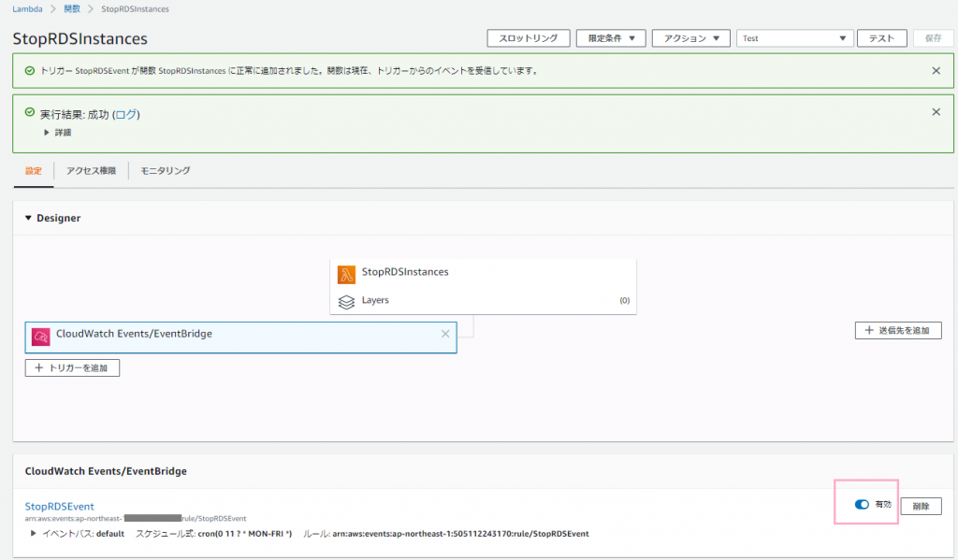This screenshot has height=560, width=958.
Task: Click the green check icon on trigger banner
Action: point(29,71)
